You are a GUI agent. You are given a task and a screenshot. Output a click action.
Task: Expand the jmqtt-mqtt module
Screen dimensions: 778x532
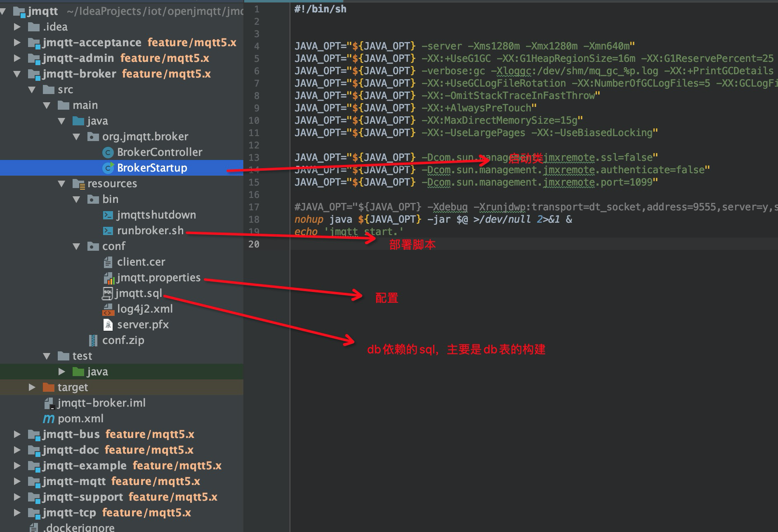tap(17, 482)
